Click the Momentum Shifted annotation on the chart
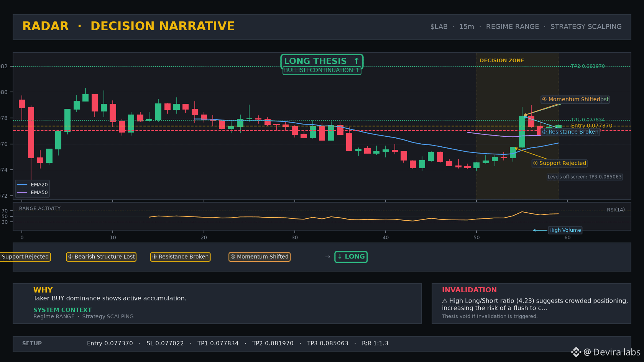 [571, 100]
